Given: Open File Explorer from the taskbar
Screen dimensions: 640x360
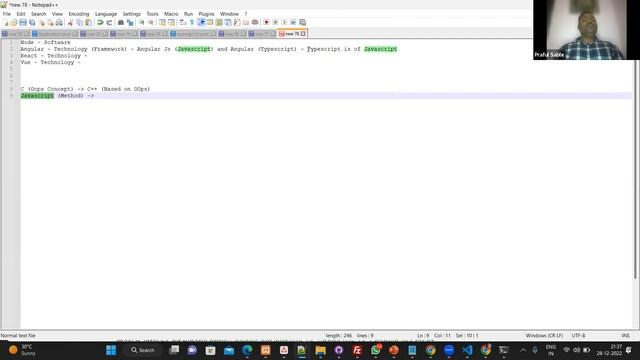Looking at the screenshot, I should 320,350.
